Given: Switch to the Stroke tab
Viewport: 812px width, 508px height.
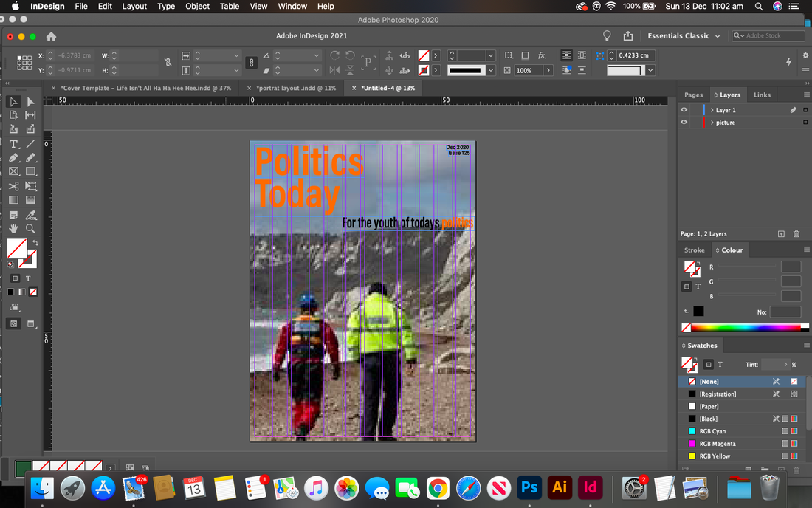Looking at the screenshot, I should [x=694, y=250].
